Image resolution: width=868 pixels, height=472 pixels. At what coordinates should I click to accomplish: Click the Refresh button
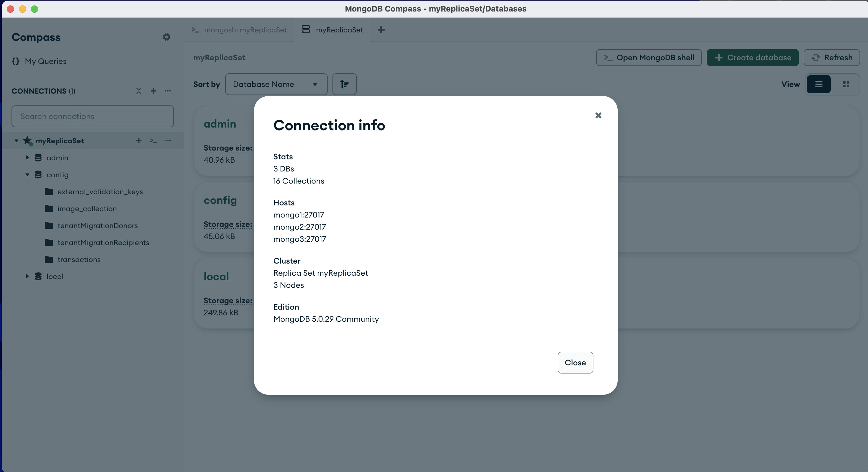click(x=832, y=58)
